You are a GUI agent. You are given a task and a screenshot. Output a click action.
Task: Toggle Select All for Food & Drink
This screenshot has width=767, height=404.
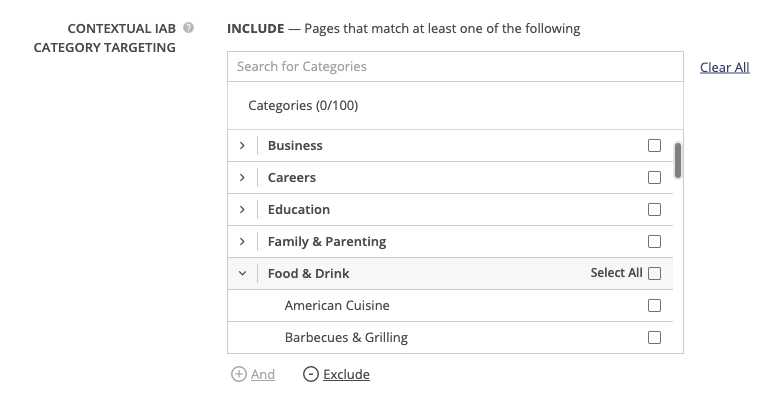[654, 273]
